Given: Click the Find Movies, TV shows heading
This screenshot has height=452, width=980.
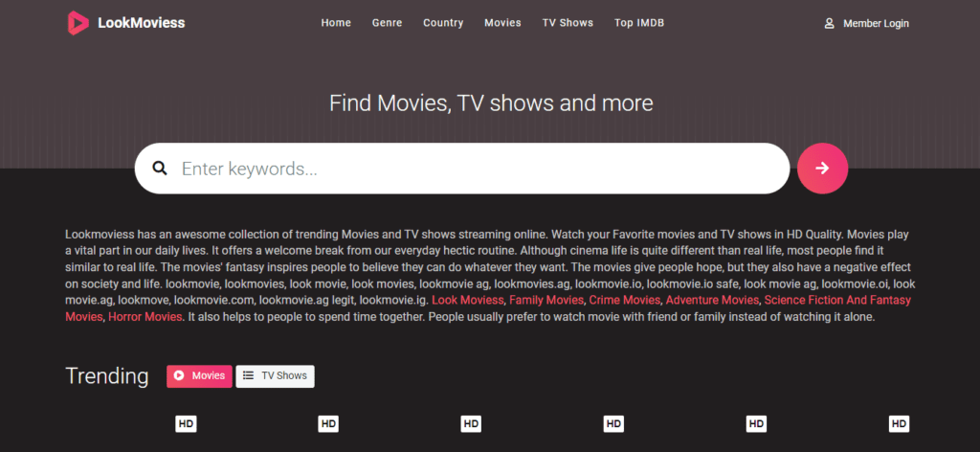Looking at the screenshot, I should click(x=491, y=102).
